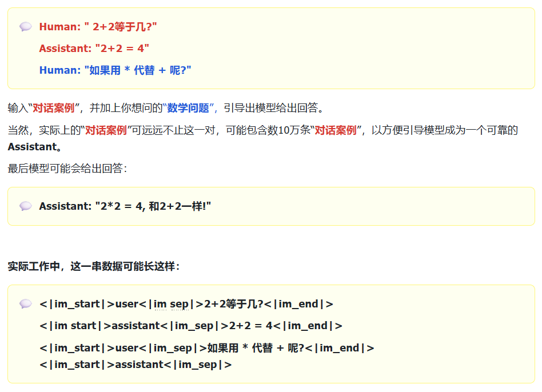Click the answer text 2*2 = 4, 和2+2一样!
The width and height of the screenshot is (542, 392).
(156, 206)
